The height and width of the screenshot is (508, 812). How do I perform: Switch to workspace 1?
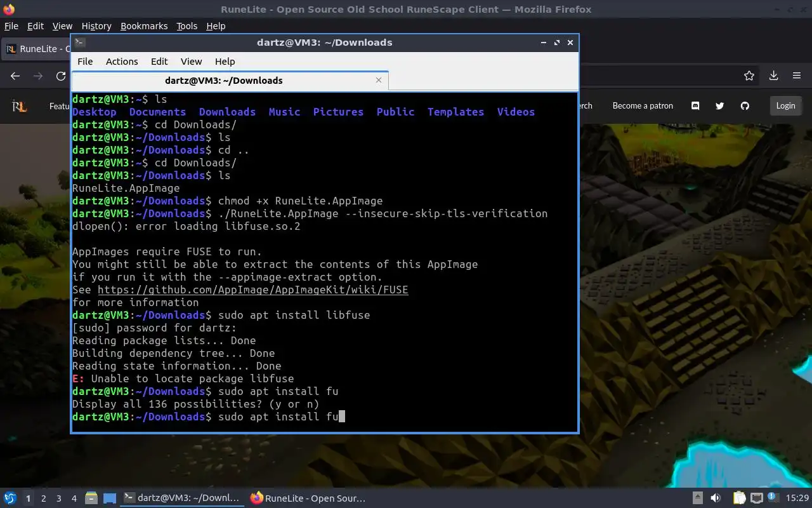(28, 498)
